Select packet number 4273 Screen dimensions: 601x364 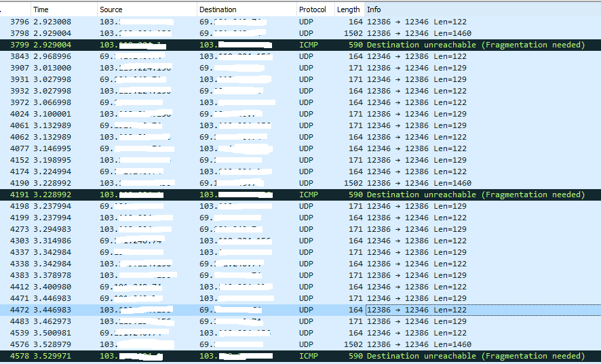coord(300,229)
